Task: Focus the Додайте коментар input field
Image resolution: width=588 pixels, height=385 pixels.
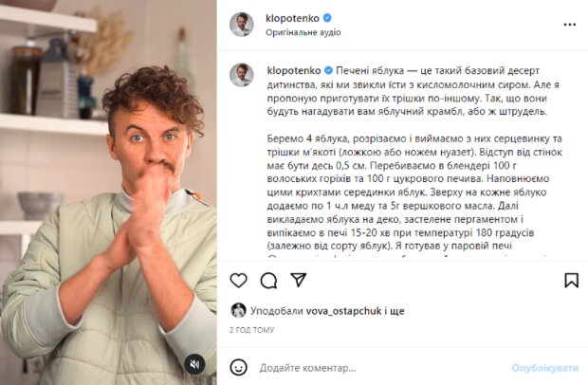Action: pyautogui.click(x=382, y=368)
